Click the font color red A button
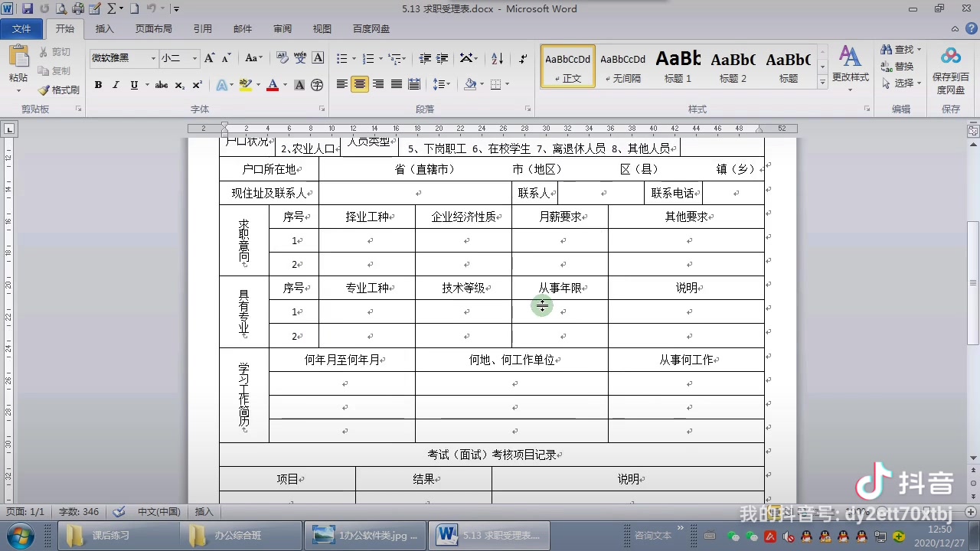 click(273, 85)
